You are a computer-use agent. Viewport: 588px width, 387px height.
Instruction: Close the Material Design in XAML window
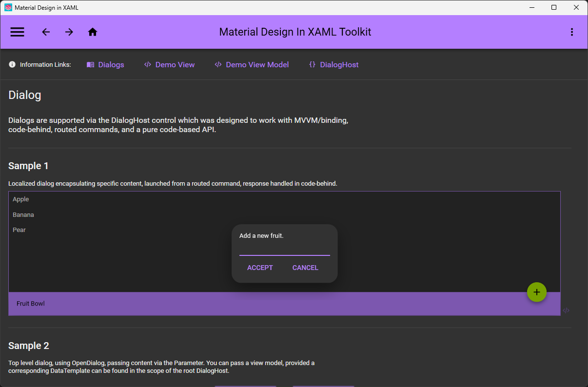coord(576,7)
